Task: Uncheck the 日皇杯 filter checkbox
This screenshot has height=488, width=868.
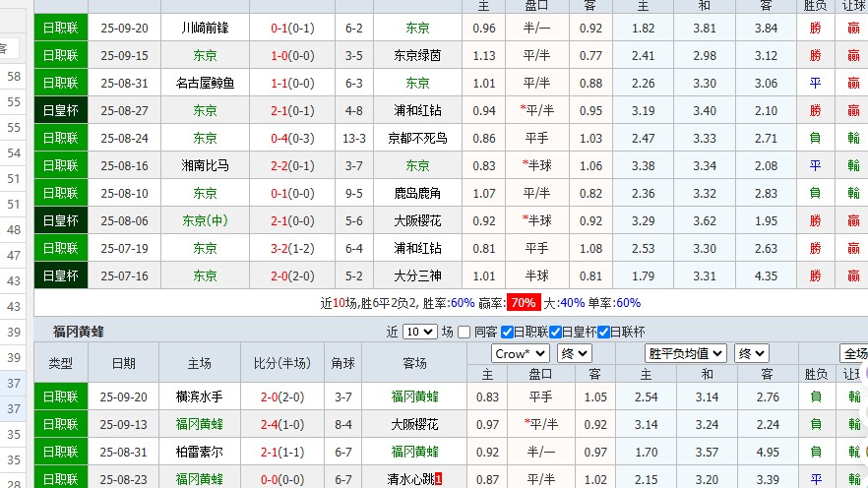Action: (x=555, y=332)
